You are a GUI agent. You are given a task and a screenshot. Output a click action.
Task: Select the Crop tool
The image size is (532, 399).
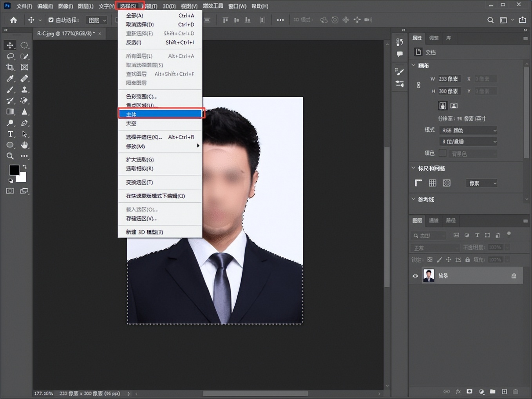tap(10, 67)
